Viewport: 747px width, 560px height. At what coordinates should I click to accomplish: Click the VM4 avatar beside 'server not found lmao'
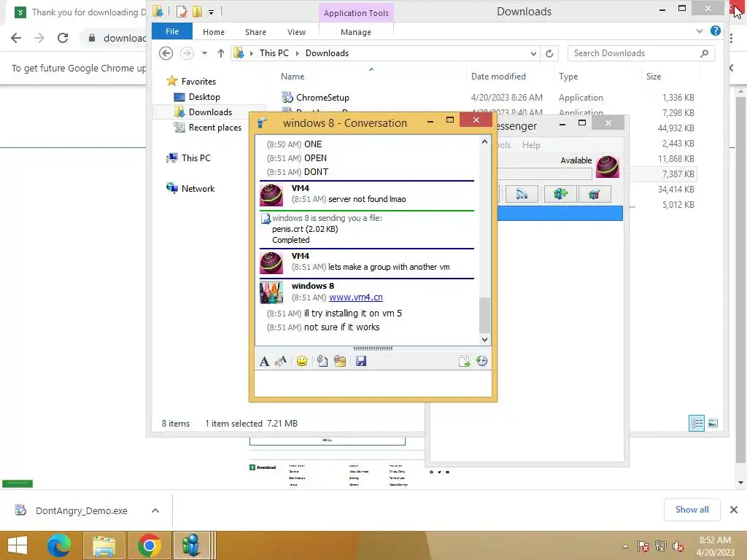pos(271,195)
